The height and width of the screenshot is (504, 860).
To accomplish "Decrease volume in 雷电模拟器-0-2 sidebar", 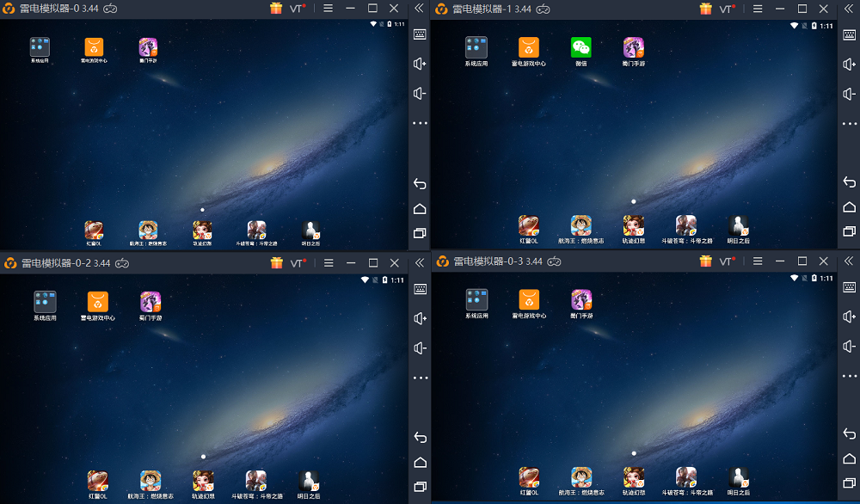I will point(421,347).
